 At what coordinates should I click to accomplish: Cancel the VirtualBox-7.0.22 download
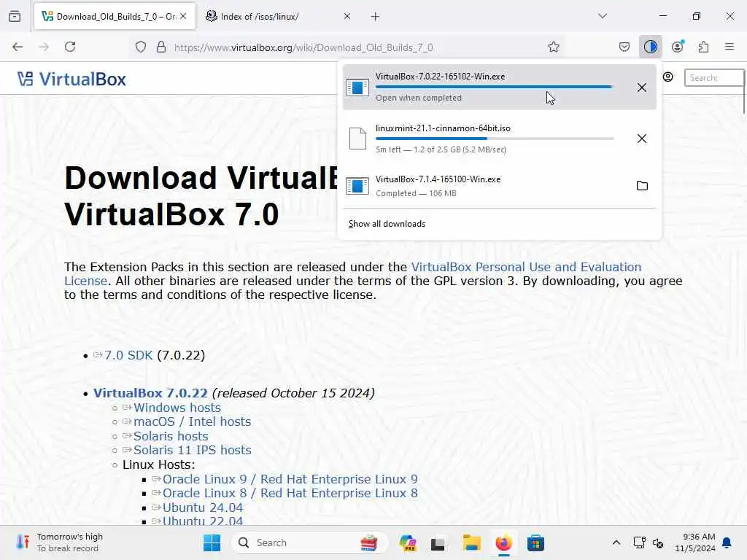(642, 87)
